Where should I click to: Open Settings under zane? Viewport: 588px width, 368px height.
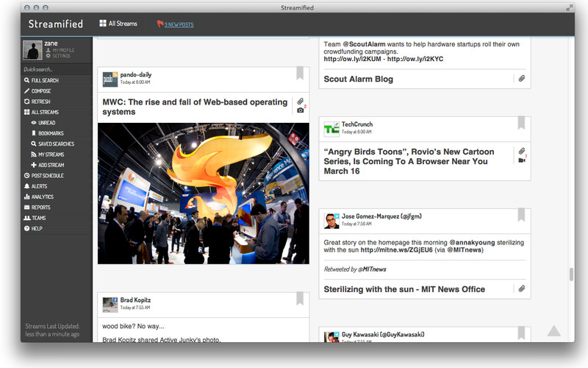(58, 56)
